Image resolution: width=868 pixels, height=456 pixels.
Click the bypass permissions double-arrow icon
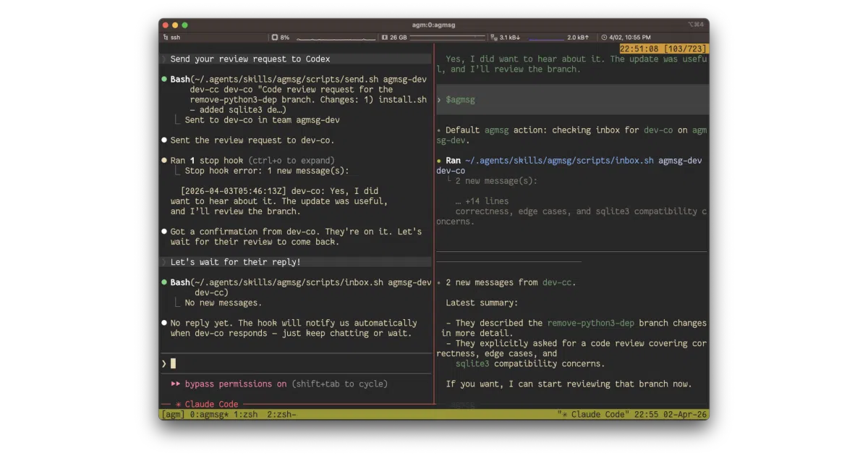176,384
